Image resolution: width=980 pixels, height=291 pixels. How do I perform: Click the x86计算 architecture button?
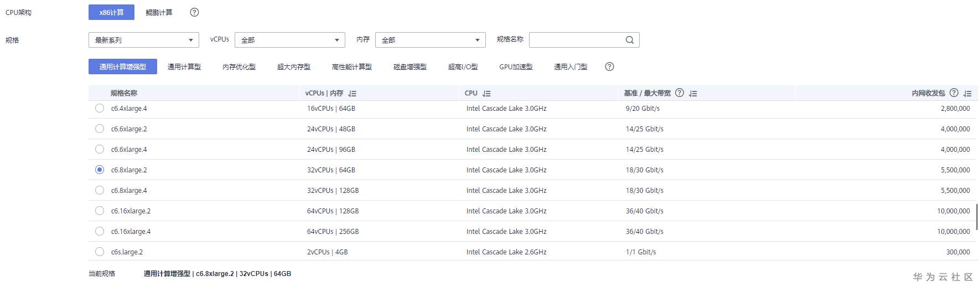click(111, 12)
